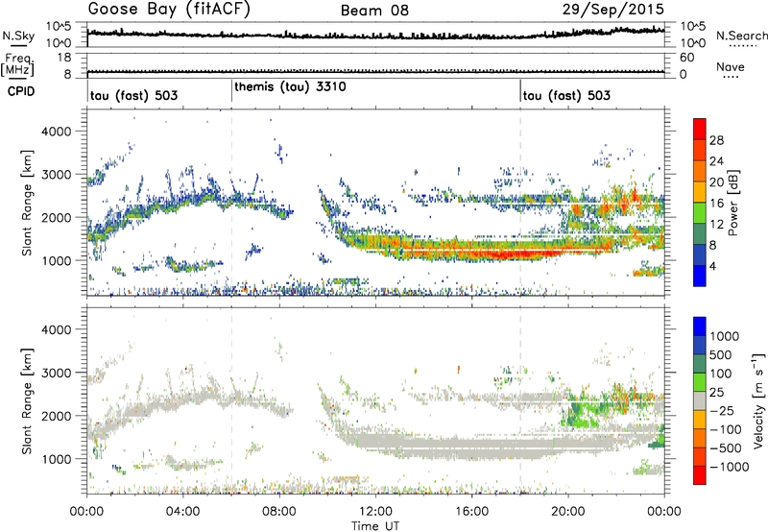Click the '08:00' time axis tick label
The image size is (768, 532).
tap(279, 512)
